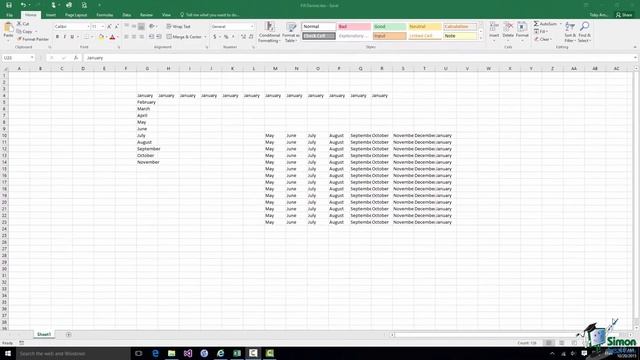Open Conditional Formatting menu
Screen dimensions: 640x360
point(269,32)
